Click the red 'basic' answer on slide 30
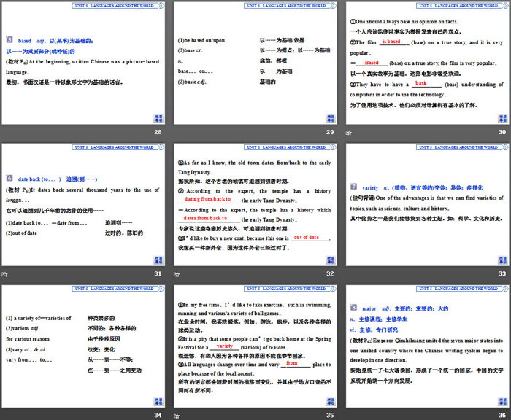 pos(420,83)
